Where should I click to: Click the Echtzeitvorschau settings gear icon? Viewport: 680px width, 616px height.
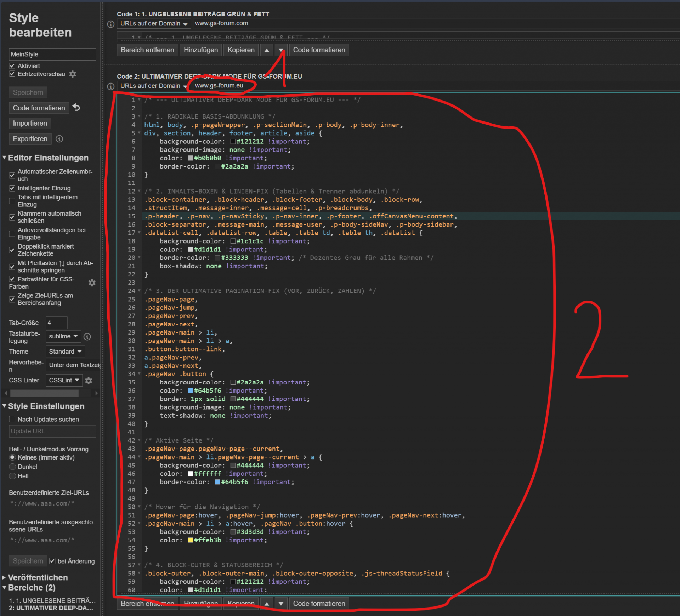[x=73, y=74]
